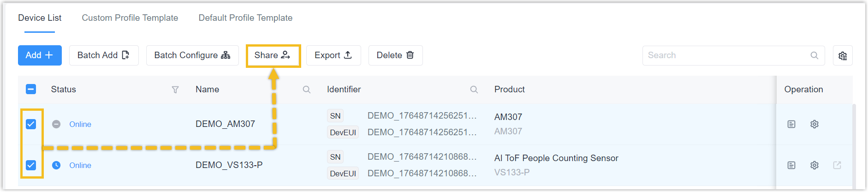Search by Identifier column magnifier icon
Viewport: 868px width, 192px height.
click(474, 90)
